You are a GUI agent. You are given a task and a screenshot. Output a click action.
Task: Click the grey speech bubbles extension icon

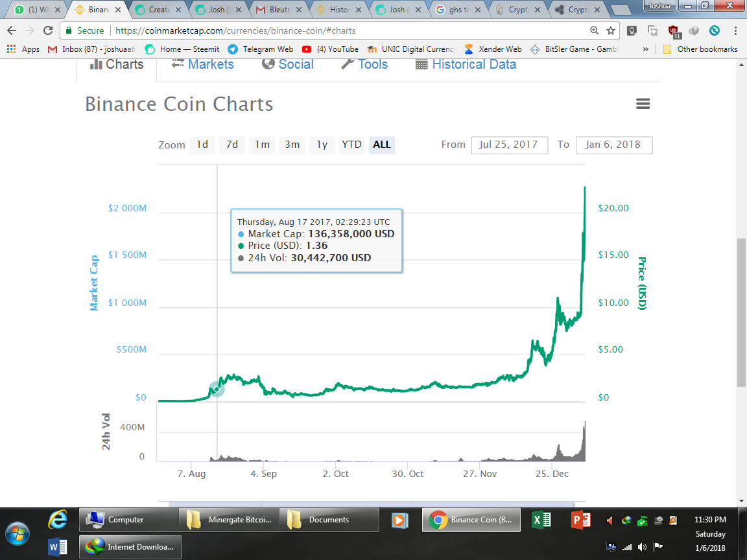pos(694,30)
